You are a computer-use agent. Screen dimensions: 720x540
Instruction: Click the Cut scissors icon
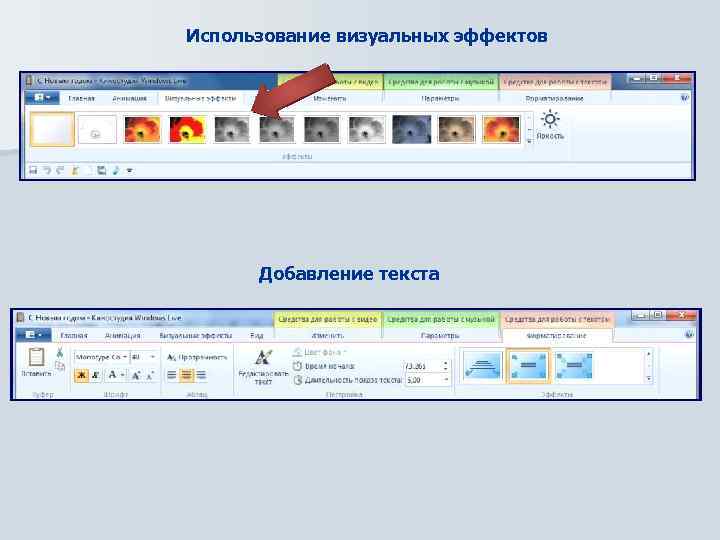[60, 353]
